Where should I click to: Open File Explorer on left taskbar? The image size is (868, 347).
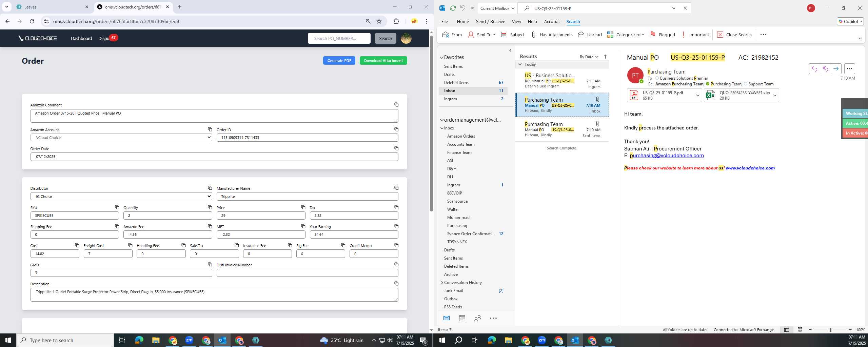[156, 340]
